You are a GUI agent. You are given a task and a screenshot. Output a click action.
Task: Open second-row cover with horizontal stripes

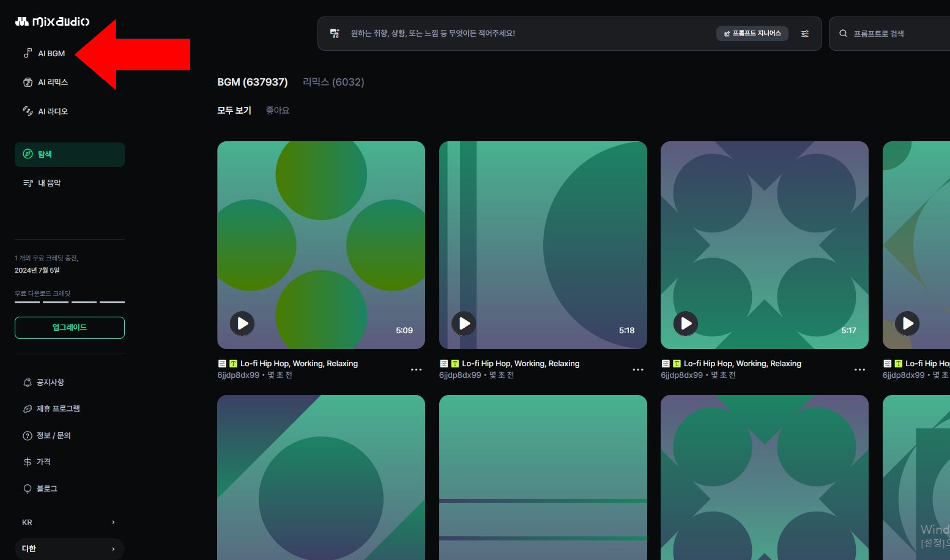pos(543,477)
